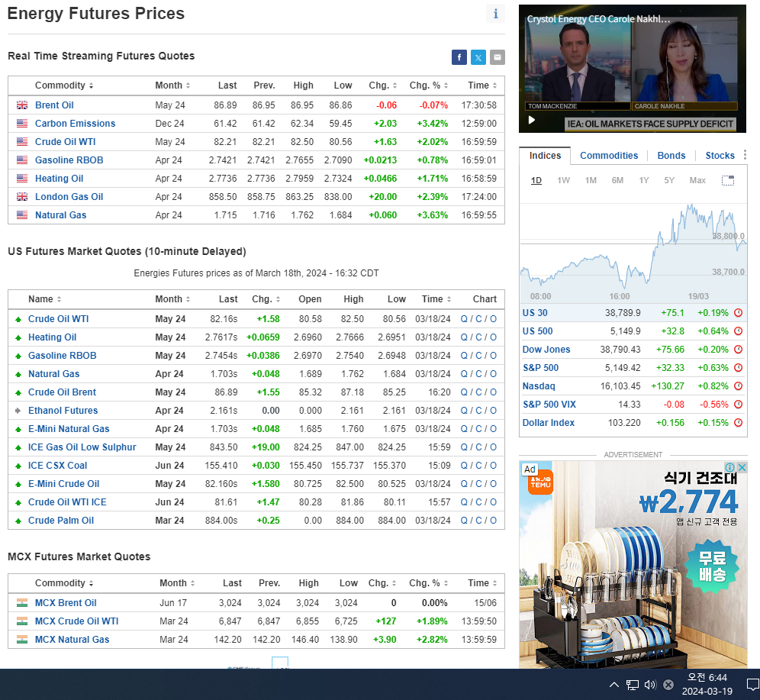Sort real-time table by Month

[x=172, y=85]
